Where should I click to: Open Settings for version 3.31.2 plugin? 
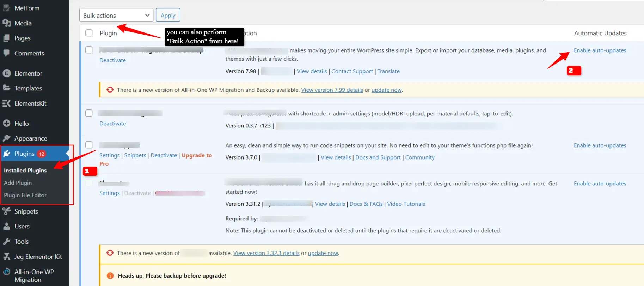109,193
